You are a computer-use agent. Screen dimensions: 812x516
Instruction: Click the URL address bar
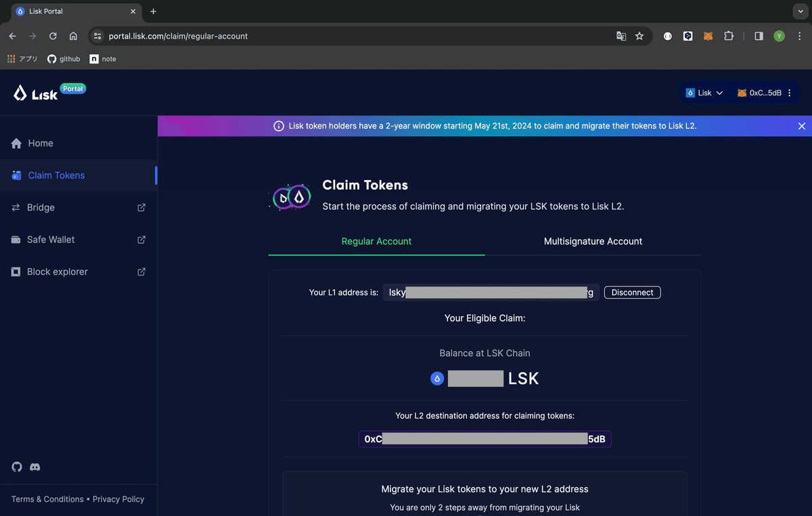pyautogui.click(x=359, y=36)
